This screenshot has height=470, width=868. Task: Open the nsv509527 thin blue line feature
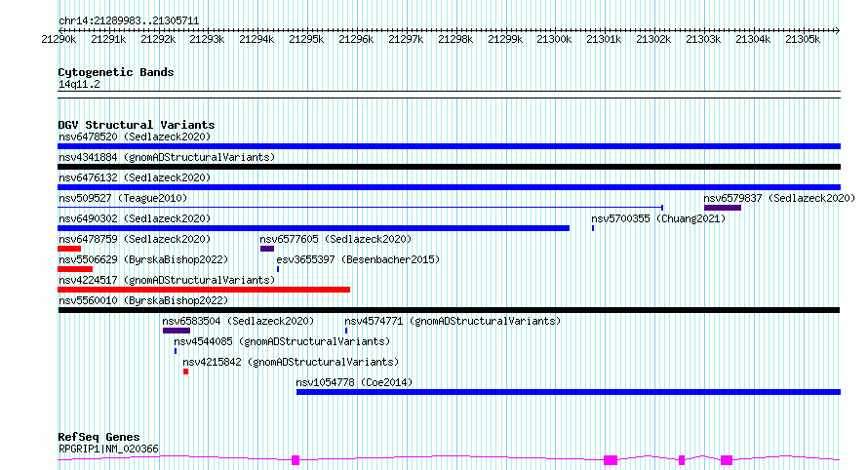pos(361,208)
